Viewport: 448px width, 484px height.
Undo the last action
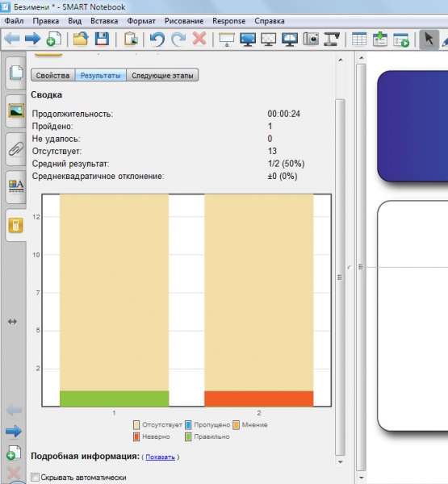[157, 40]
